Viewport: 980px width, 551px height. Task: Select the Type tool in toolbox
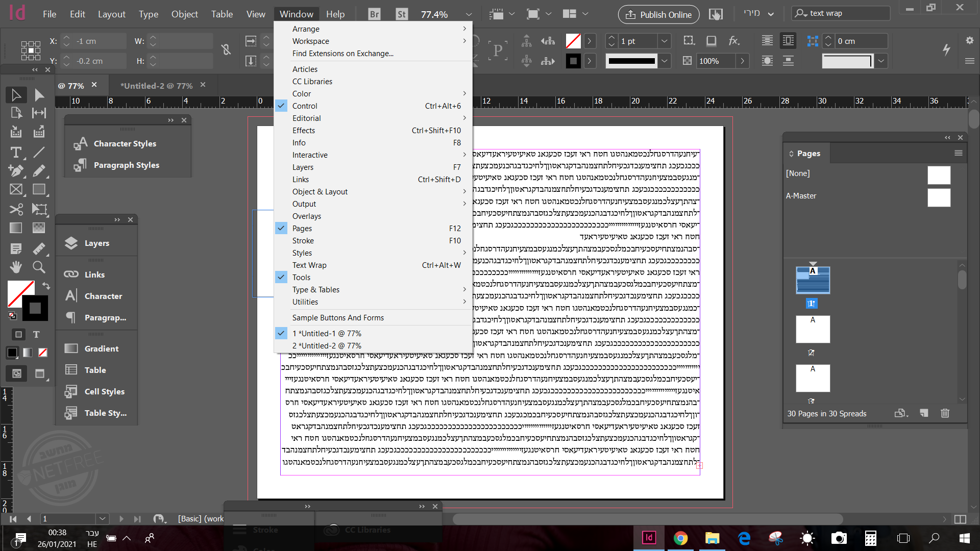[16, 152]
